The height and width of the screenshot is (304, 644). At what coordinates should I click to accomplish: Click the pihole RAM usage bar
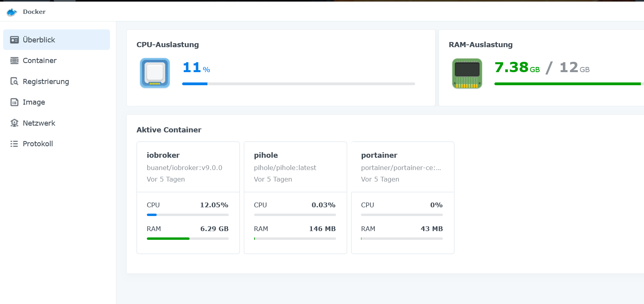[x=295, y=239]
